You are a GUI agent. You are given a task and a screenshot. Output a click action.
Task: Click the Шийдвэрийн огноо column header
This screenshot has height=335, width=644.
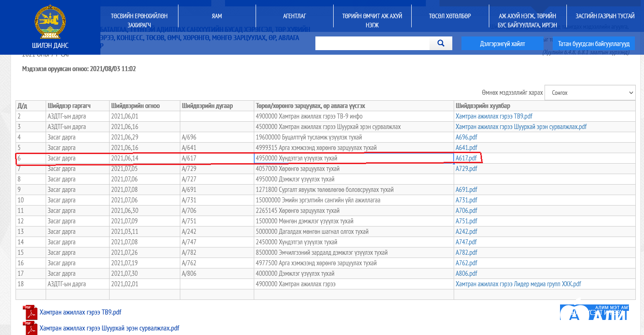click(x=144, y=106)
